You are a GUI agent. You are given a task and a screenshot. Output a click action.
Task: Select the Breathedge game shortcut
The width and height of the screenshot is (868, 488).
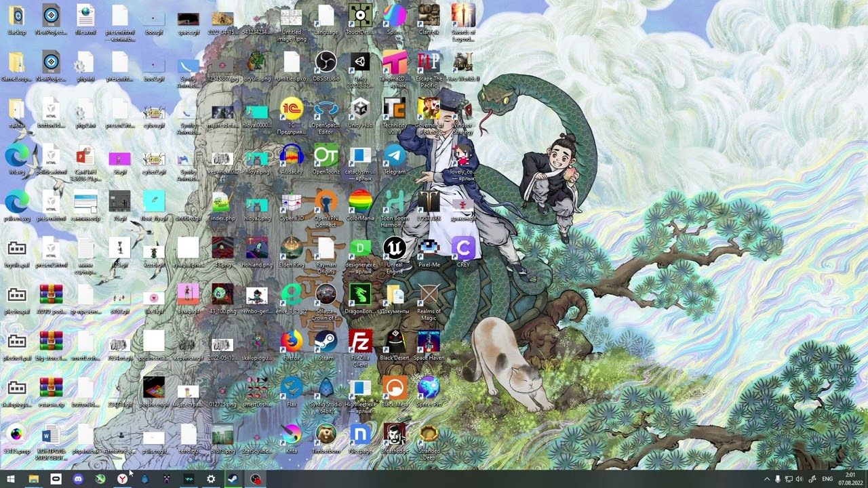click(x=395, y=438)
